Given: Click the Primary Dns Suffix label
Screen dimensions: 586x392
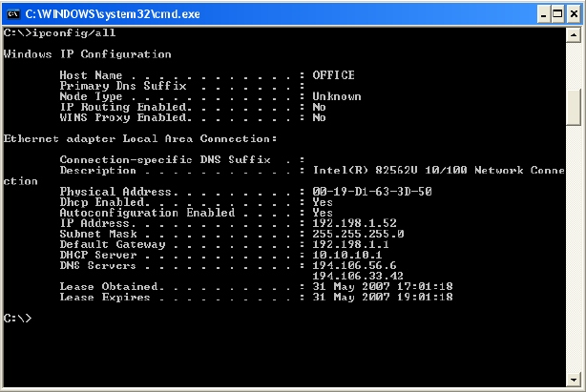Looking at the screenshot, I should tap(123, 86).
